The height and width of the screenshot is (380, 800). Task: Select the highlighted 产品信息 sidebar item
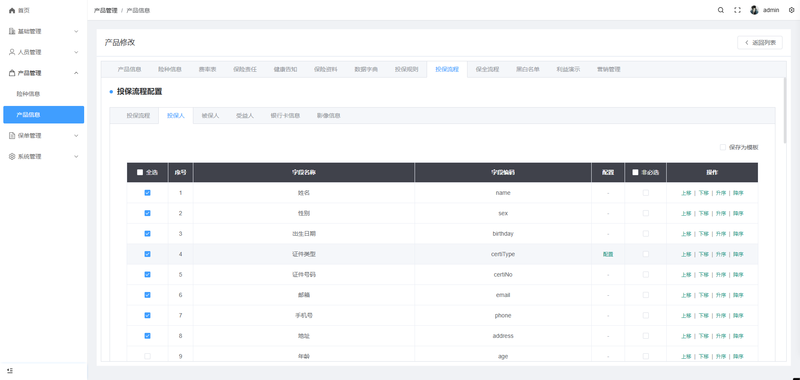(43, 115)
